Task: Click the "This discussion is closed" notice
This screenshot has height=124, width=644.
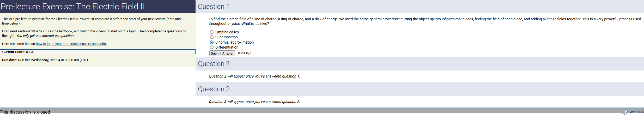Action: pos(26,112)
